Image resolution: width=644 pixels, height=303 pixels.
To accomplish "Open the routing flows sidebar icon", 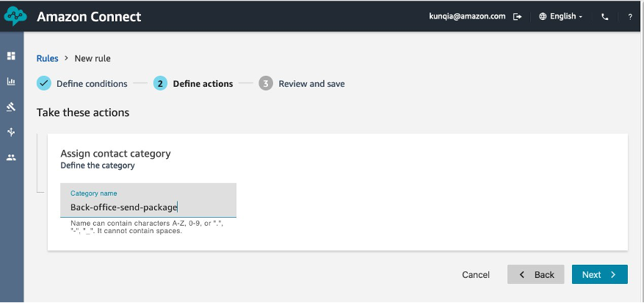I will pyautogui.click(x=11, y=132).
